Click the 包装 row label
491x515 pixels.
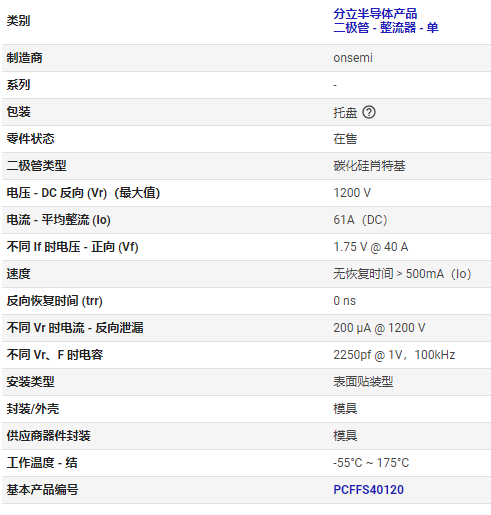pos(19,112)
